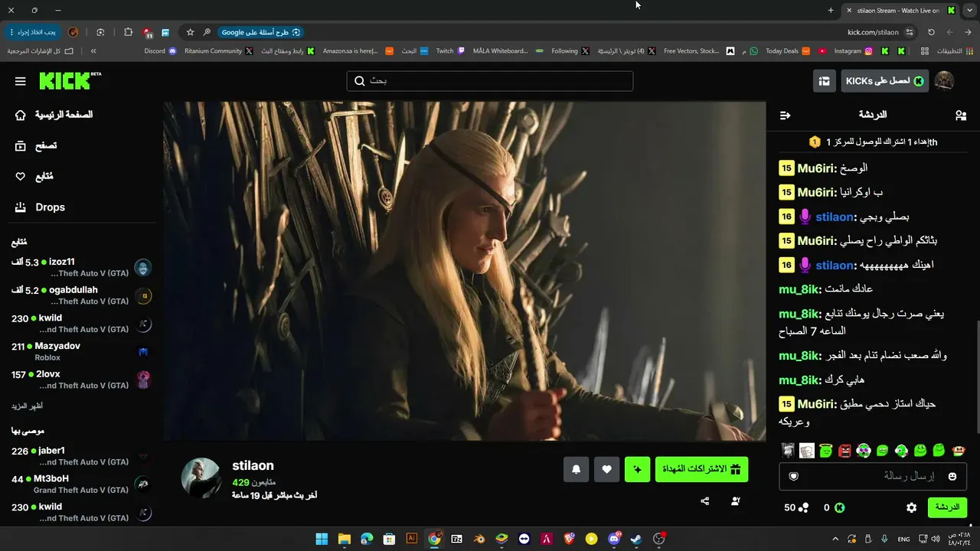Send the chat message with الدردشة button
Image resolution: width=980 pixels, height=551 pixels.
pos(947,507)
